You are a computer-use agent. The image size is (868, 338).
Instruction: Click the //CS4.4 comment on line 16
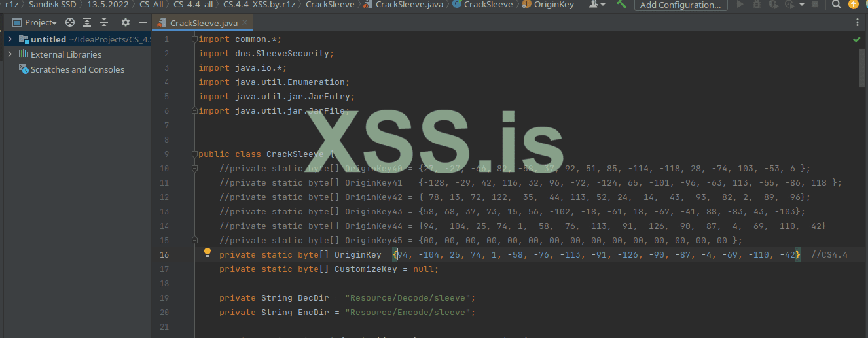click(829, 255)
